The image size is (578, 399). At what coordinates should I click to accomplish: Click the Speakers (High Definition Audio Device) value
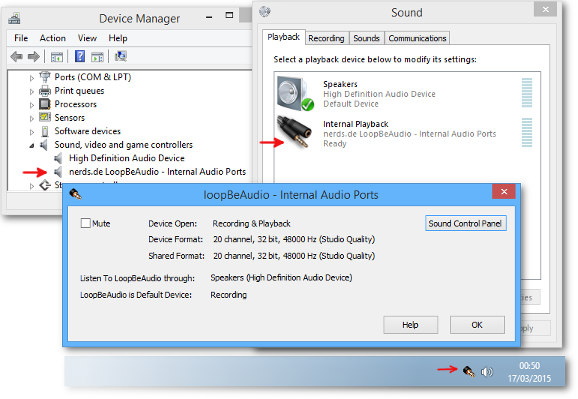pyautogui.click(x=281, y=278)
